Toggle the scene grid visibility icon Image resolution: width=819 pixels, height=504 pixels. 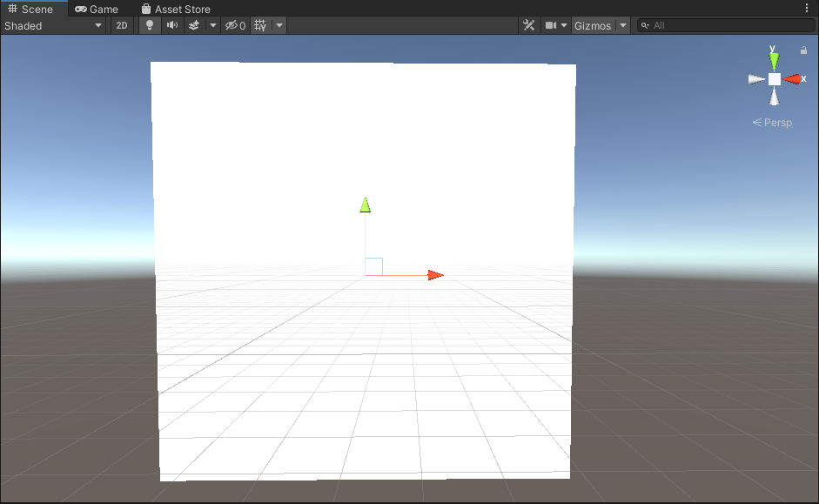[260, 25]
